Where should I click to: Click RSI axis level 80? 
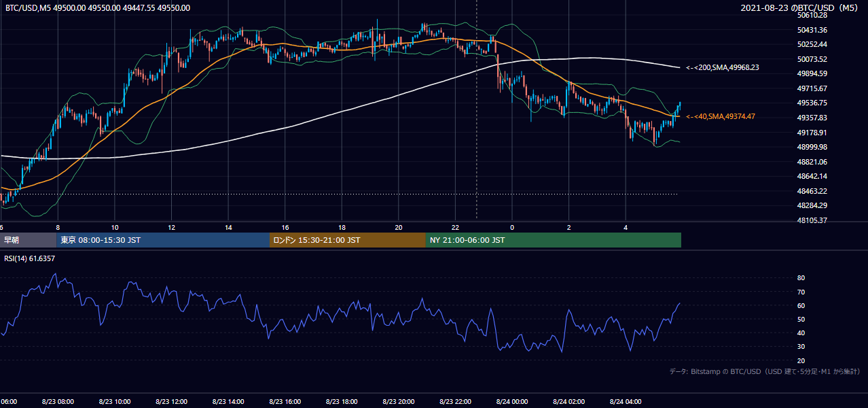[801, 278]
